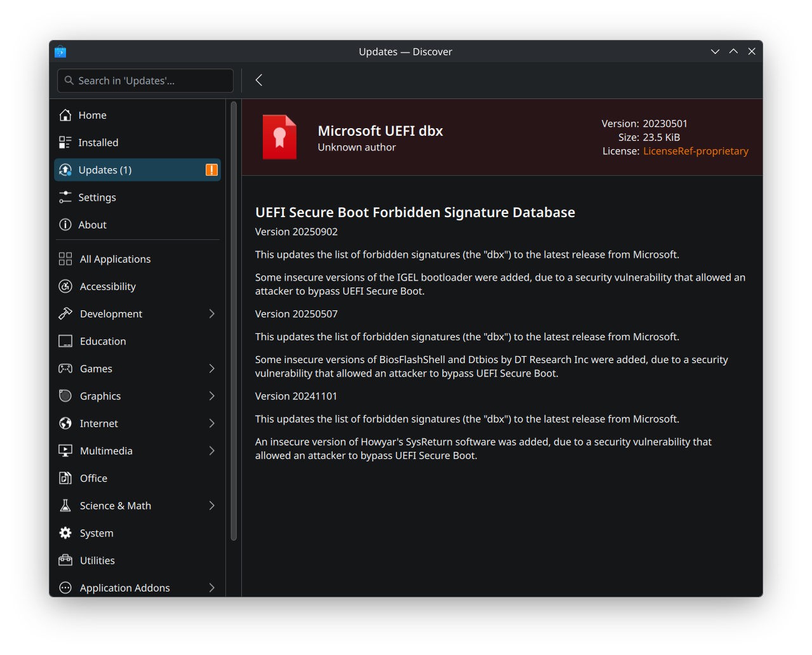Screen dimensions: 812x655
Task: Click the Games controller icon
Action: [65, 369]
